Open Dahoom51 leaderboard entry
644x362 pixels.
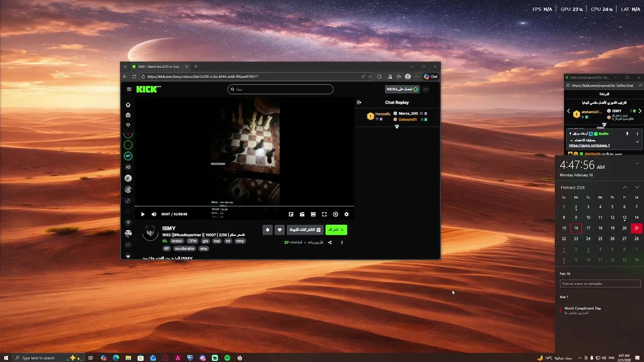410,120
